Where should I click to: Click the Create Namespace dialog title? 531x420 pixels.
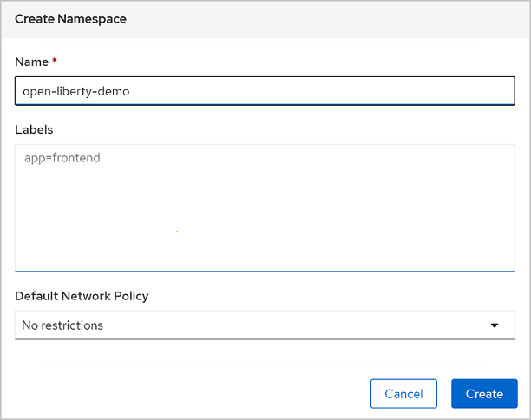70,19
